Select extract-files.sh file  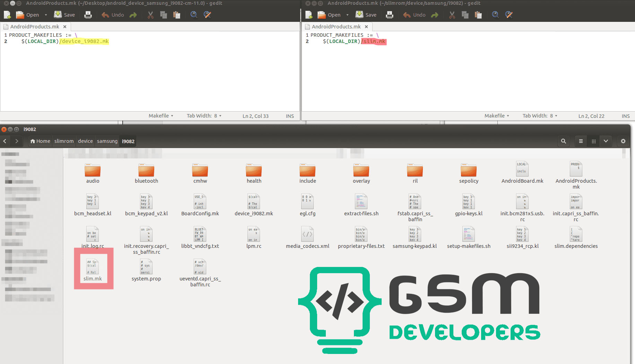[361, 205]
